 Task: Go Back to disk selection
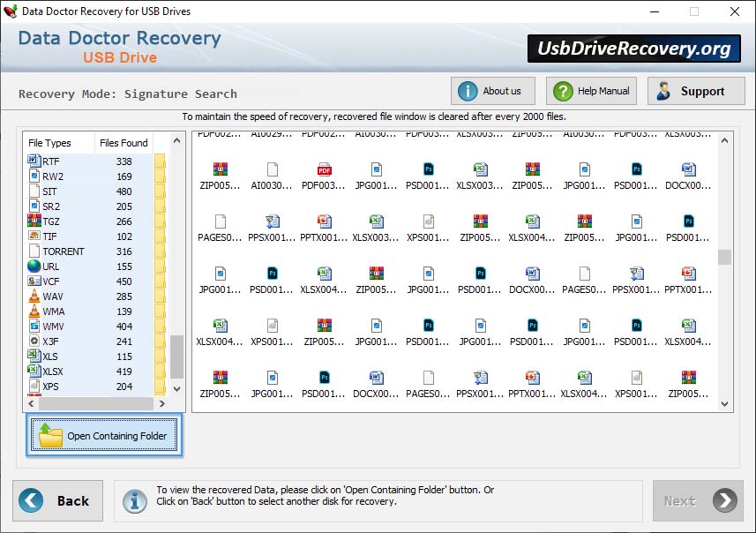[58, 500]
